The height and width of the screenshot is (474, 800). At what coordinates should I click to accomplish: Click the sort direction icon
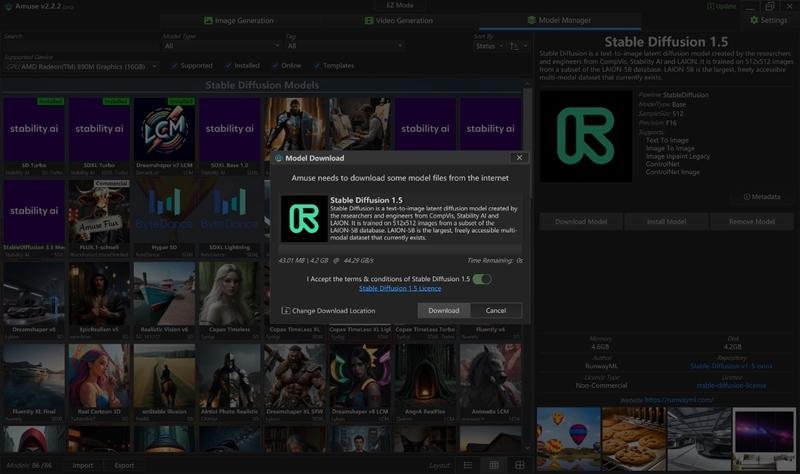click(516, 46)
